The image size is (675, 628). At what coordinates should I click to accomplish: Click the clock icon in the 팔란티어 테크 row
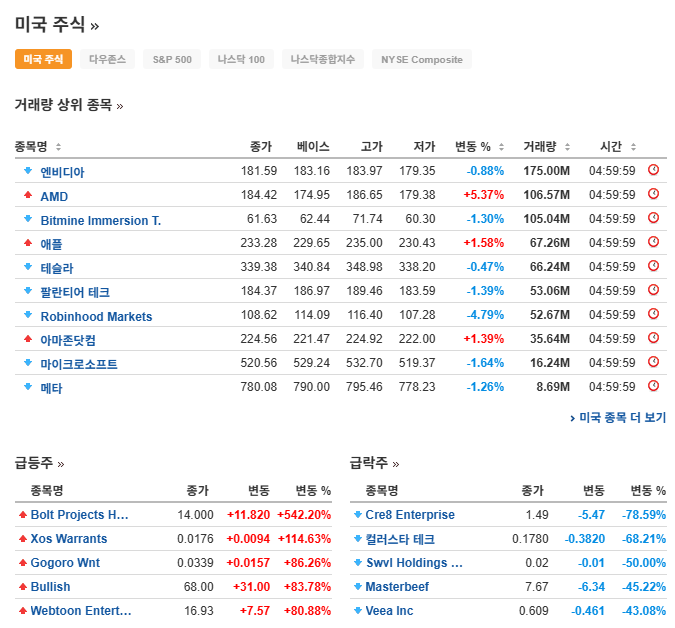[x=653, y=290]
